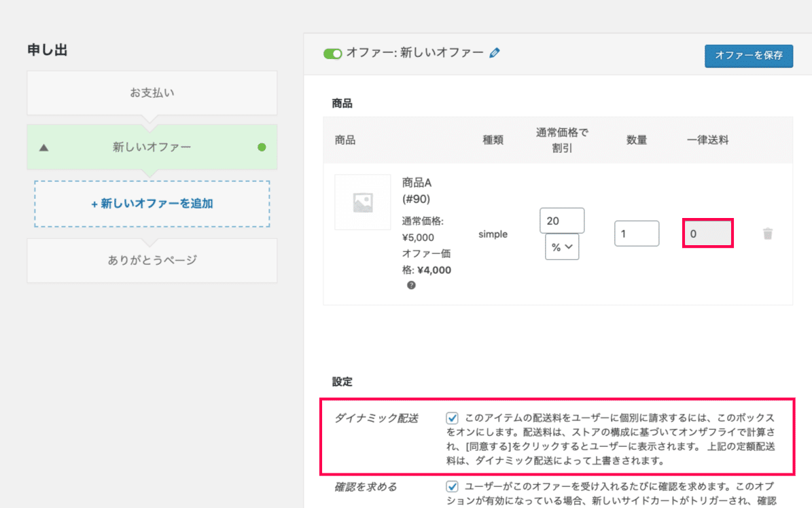Click the オファー価格 ¥4,000 text
Viewport: 812px width, 508px height.
[x=427, y=261]
